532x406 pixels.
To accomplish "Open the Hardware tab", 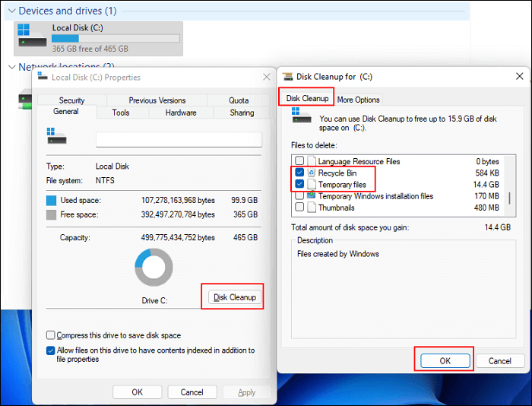I will point(181,113).
